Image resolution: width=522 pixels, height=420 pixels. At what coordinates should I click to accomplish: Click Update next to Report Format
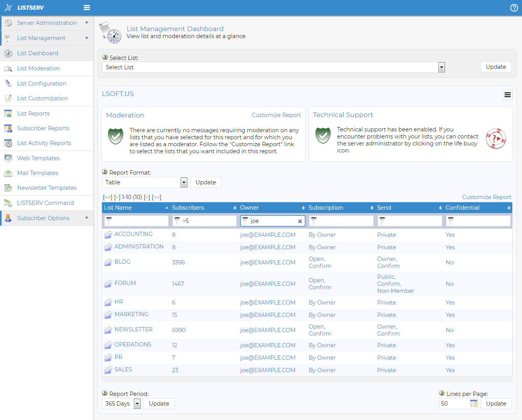point(206,182)
